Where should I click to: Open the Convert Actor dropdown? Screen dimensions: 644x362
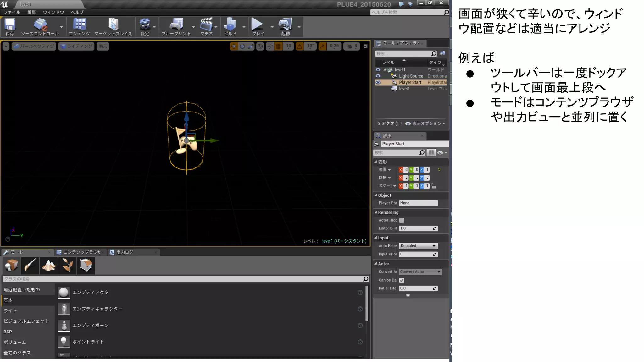[x=420, y=272]
